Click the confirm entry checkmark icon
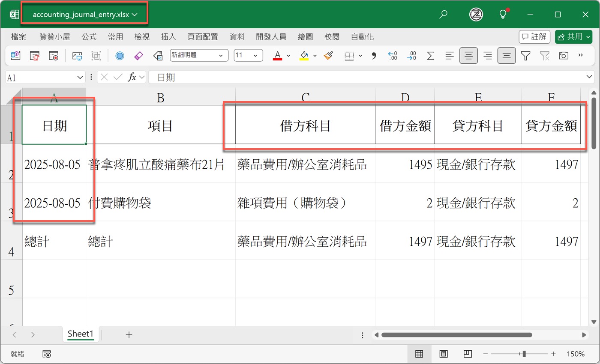The image size is (600, 364). coord(118,78)
